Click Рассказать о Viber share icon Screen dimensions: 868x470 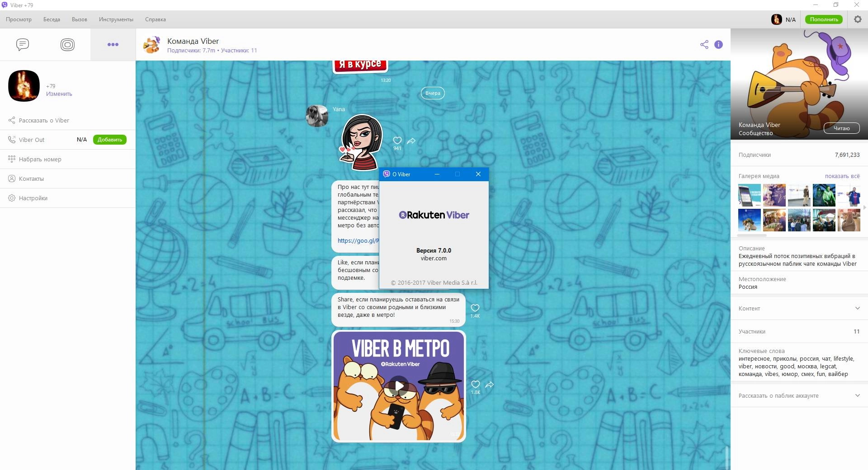pyautogui.click(x=12, y=120)
